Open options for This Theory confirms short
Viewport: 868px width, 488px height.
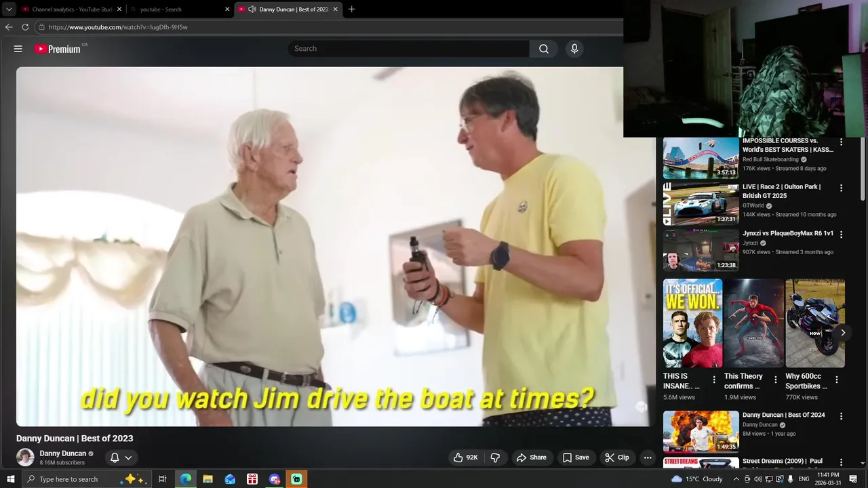(776, 380)
